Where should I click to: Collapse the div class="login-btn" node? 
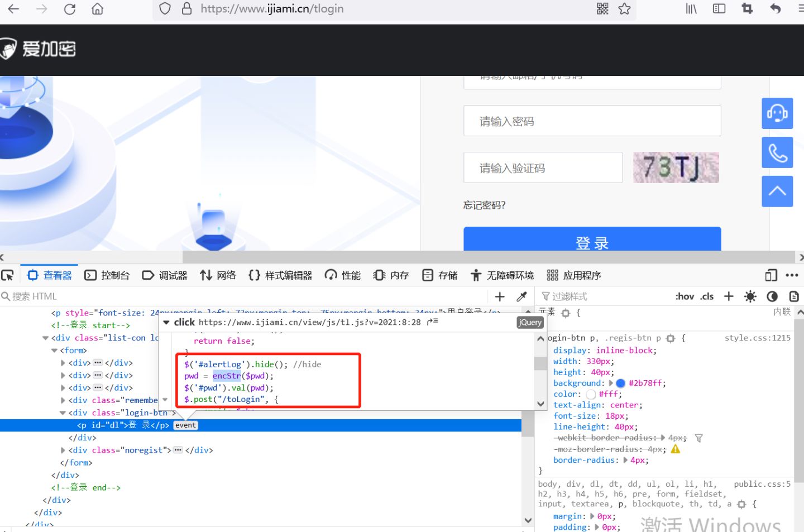[63, 413]
